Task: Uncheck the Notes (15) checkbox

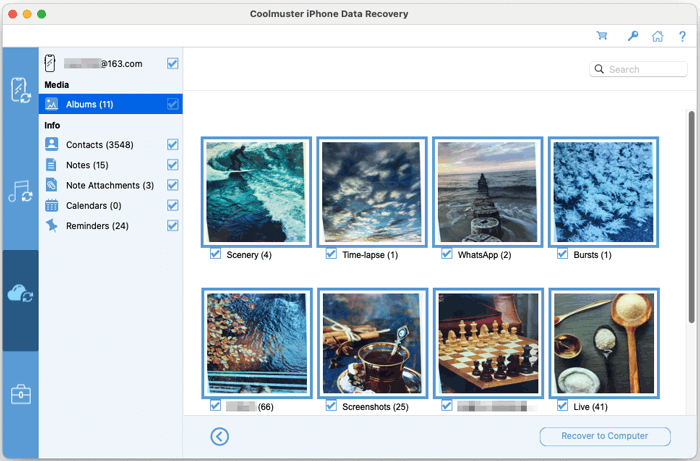Action: [x=173, y=165]
